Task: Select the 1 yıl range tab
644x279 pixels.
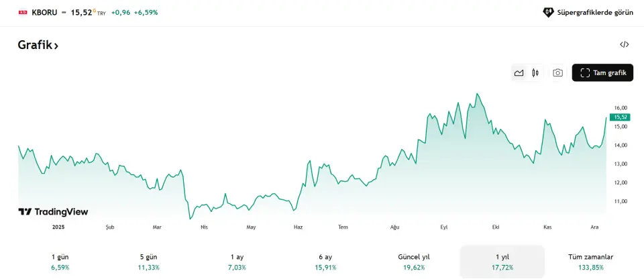Action: click(502, 262)
